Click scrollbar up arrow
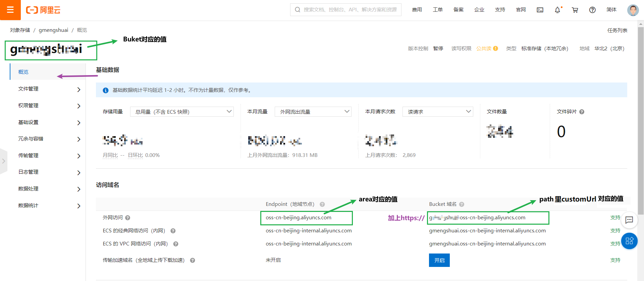 pyautogui.click(x=641, y=24)
